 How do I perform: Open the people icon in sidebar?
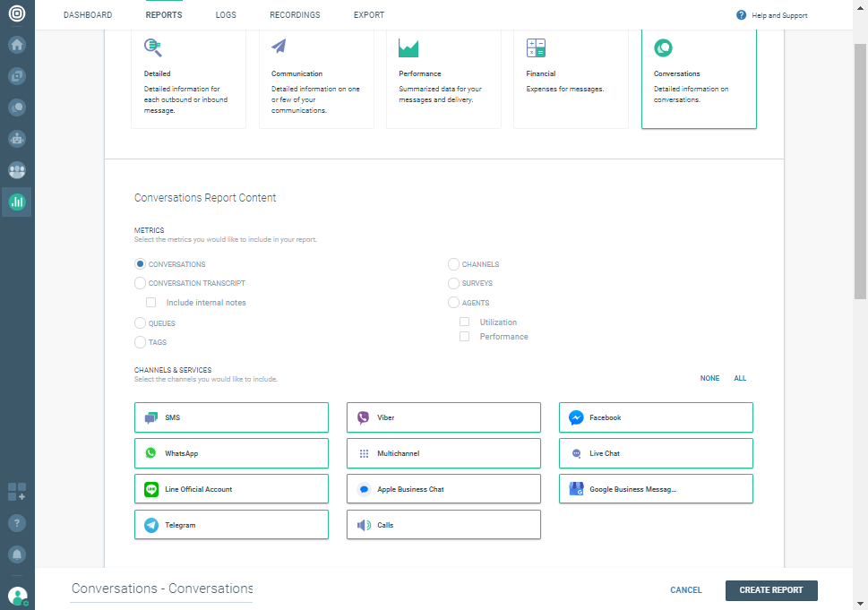click(17, 170)
